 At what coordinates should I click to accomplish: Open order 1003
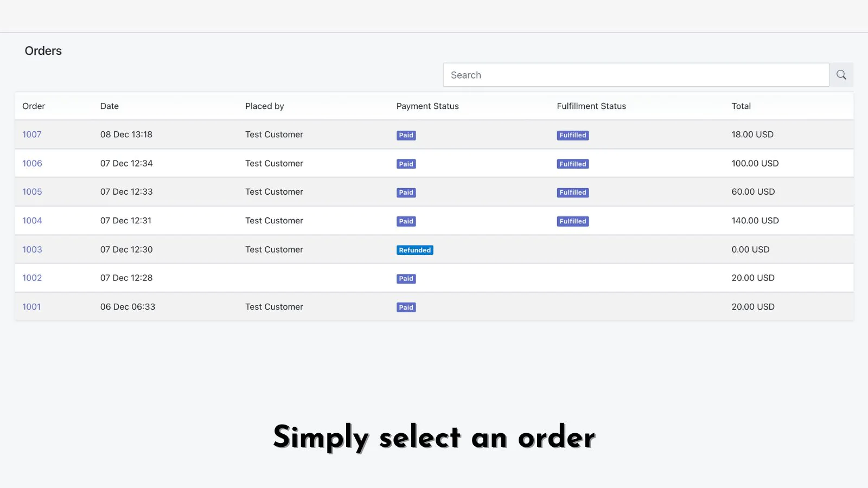click(32, 249)
